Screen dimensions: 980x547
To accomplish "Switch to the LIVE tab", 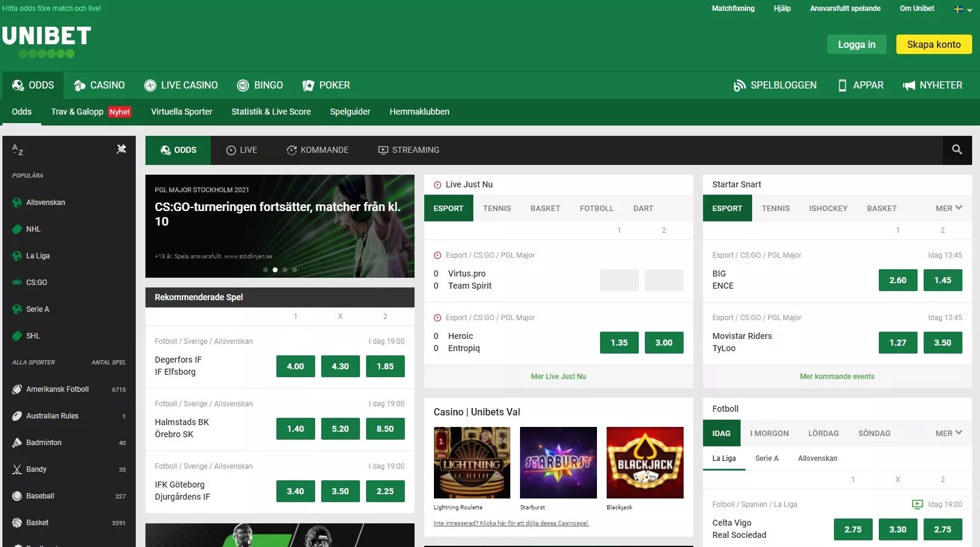I will (x=242, y=150).
